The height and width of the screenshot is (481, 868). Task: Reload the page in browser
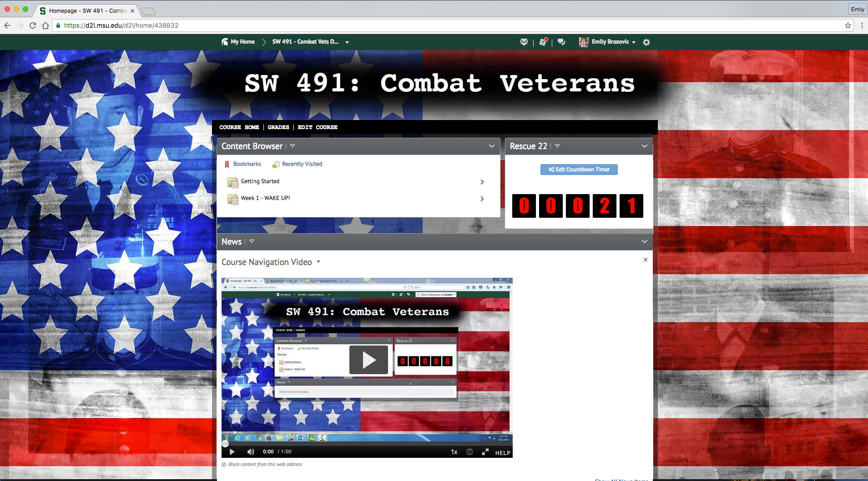click(33, 25)
